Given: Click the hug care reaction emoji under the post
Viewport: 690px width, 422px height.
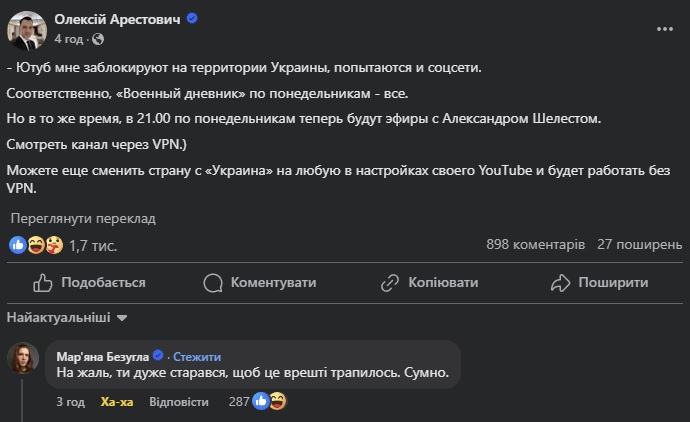Looking at the screenshot, I should click(54, 245).
